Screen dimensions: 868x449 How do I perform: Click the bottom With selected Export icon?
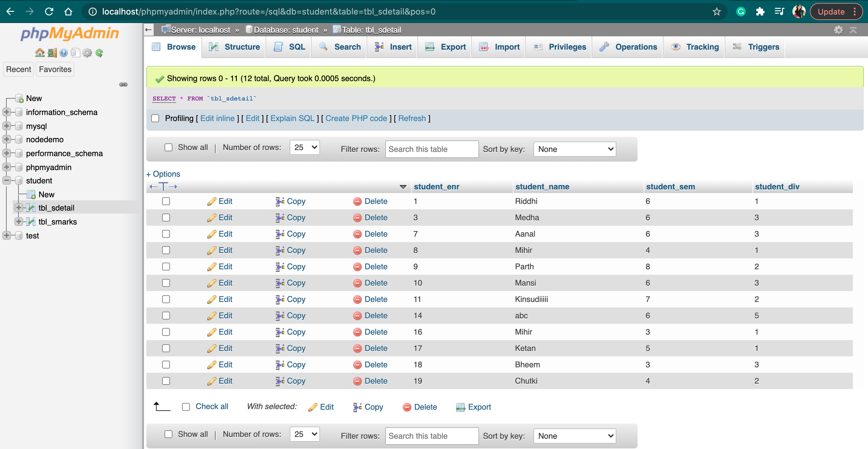[460, 407]
